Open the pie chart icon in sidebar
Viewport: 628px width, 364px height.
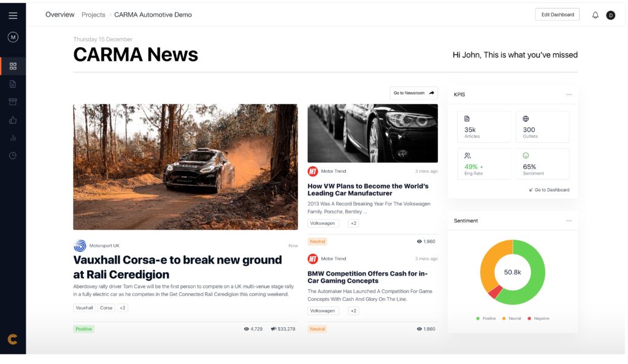coord(13,156)
